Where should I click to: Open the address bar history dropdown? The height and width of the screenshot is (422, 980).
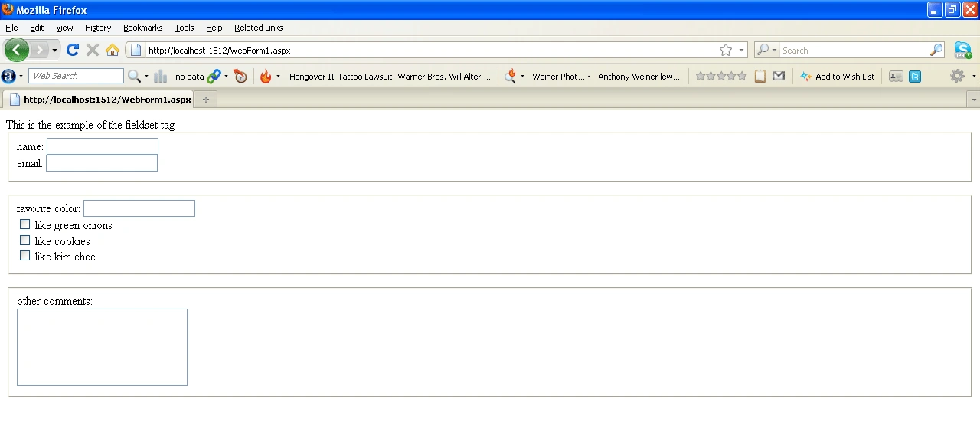coord(741,51)
